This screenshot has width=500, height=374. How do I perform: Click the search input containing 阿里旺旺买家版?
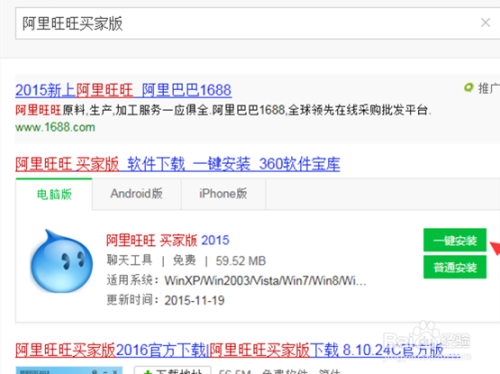click(257, 23)
